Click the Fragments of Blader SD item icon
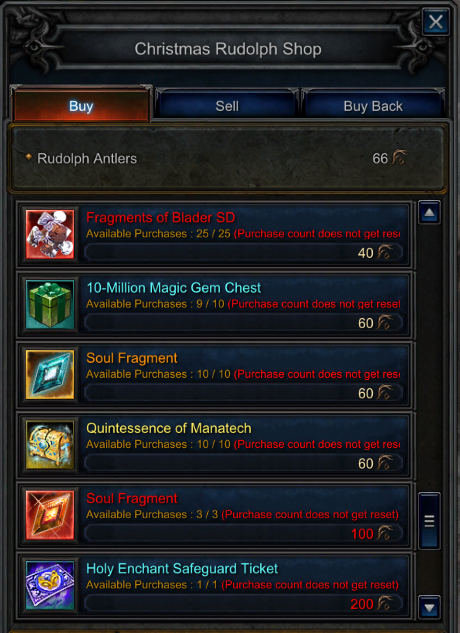 pyautogui.click(x=50, y=235)
